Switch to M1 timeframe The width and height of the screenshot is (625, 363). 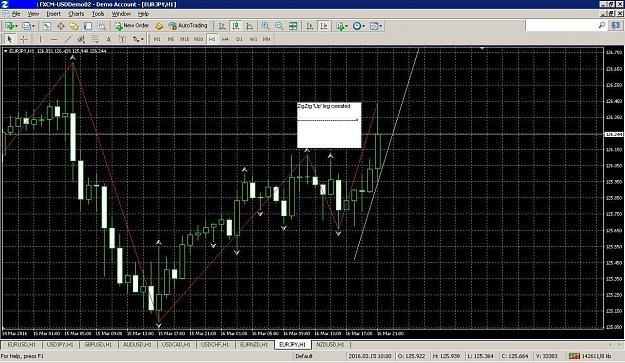point(157,39)
